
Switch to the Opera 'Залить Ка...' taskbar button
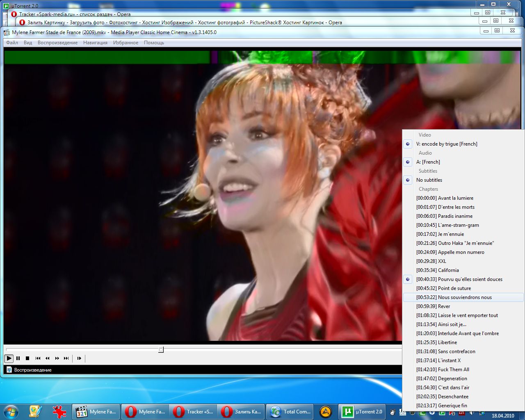pos(241,411)
